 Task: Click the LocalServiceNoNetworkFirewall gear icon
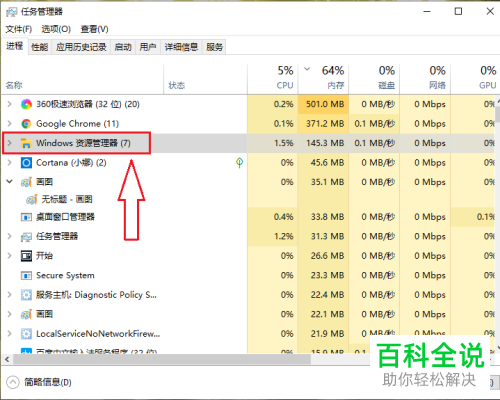pos(26,334)
